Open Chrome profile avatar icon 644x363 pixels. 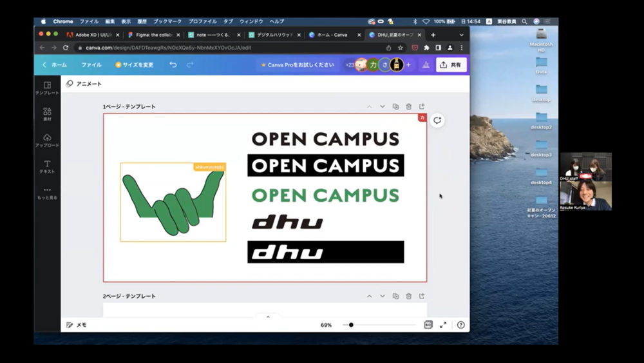[450, 48]
